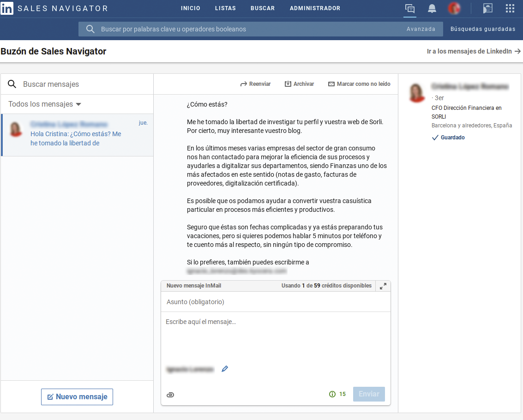Image resolution: width=523 pixels, height=420 pixels.
Task: Click the LinkedIn logo icon
Action: 6,8
